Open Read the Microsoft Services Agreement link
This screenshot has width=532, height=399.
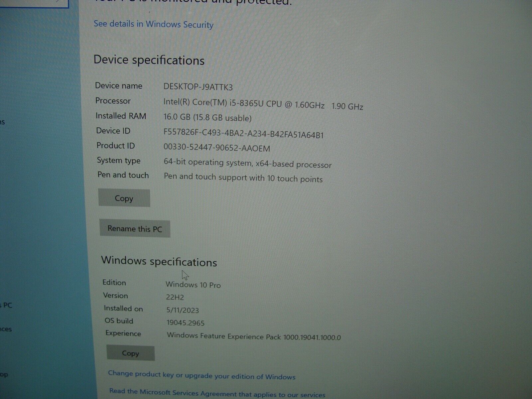pyautogui.click(x=217, y=393)
